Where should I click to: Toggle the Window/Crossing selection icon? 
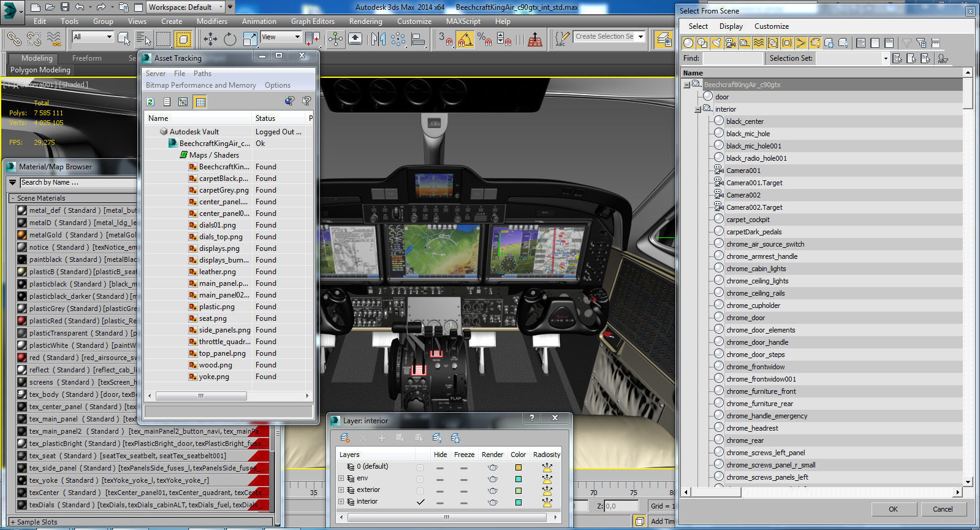tap(183, 39)
